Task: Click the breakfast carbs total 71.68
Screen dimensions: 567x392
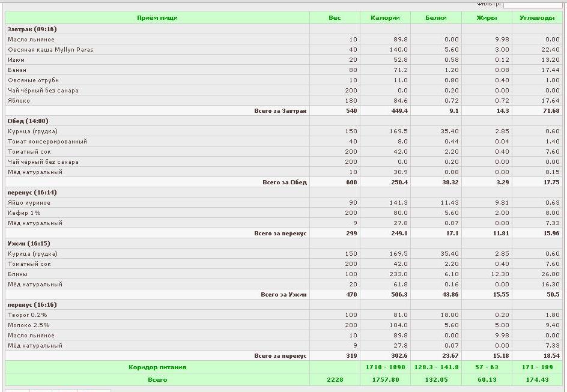Action: point(551,111)
